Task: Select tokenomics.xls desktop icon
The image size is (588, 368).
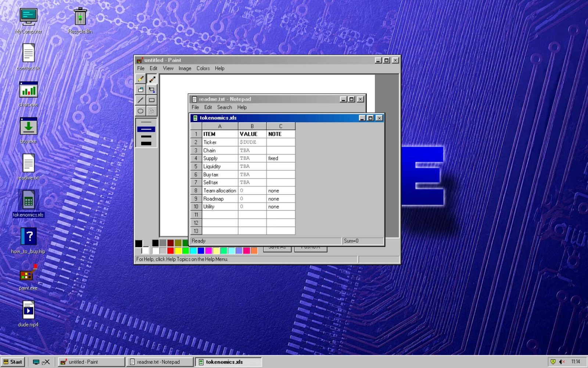Action: point(28,204)
